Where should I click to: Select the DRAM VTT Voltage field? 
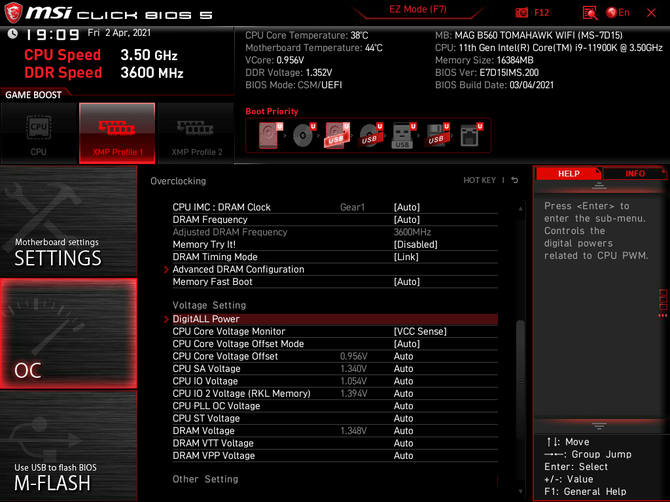click(x=403, y=443)
